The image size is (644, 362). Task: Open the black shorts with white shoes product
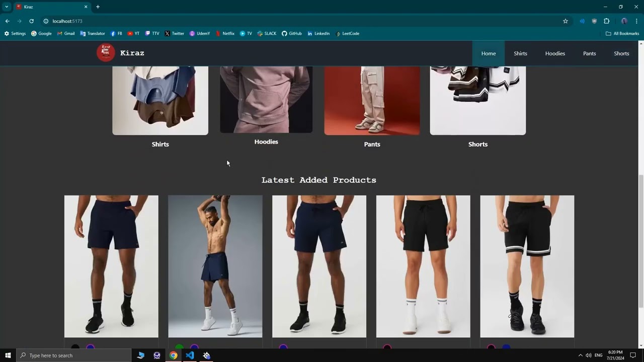(423, 266)
